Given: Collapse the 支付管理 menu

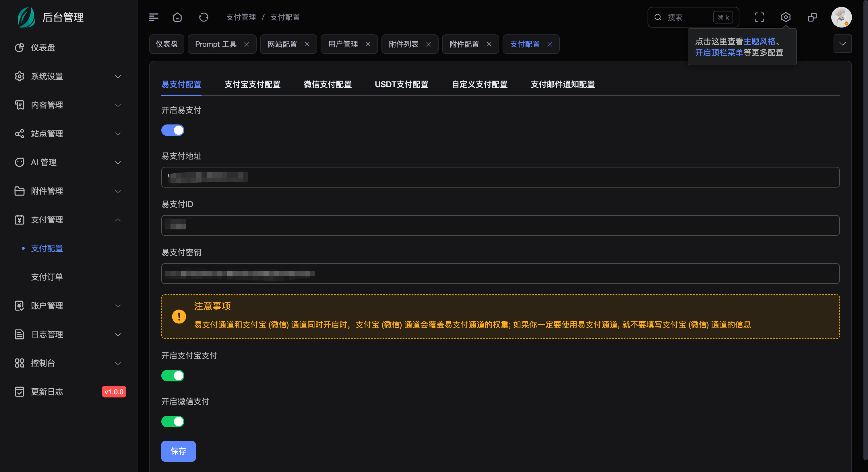Looking at the screenshot, I should (118, 220).
